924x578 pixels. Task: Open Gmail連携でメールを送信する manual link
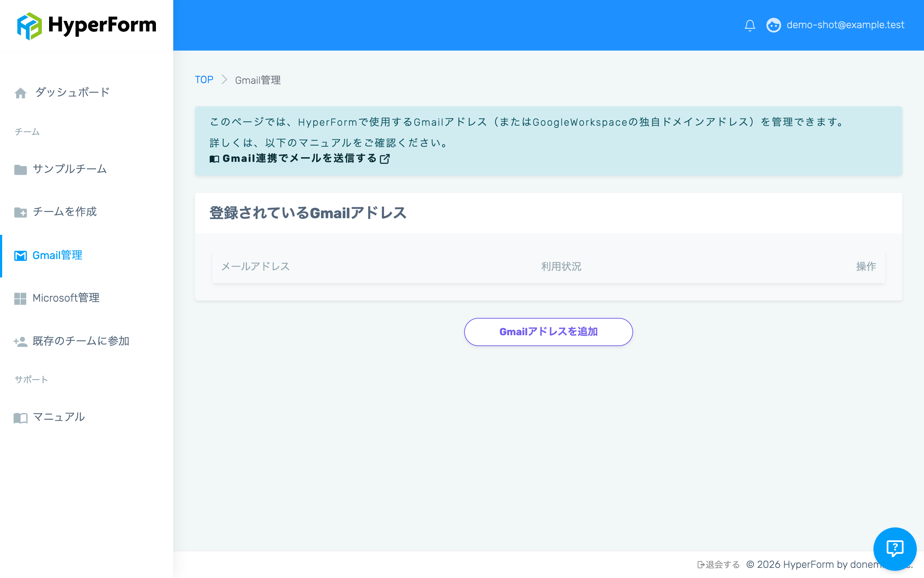pyautogui.click(x=300, y=158)
